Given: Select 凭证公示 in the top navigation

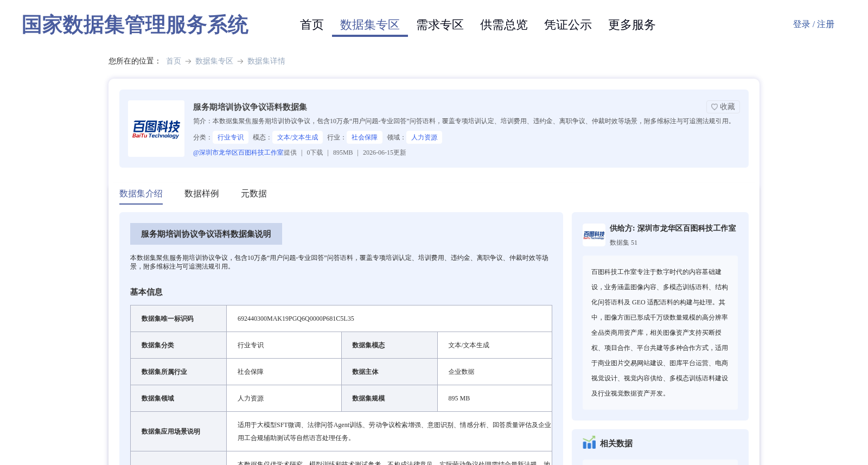Looking at the screenshot, I should click(568, 25).
